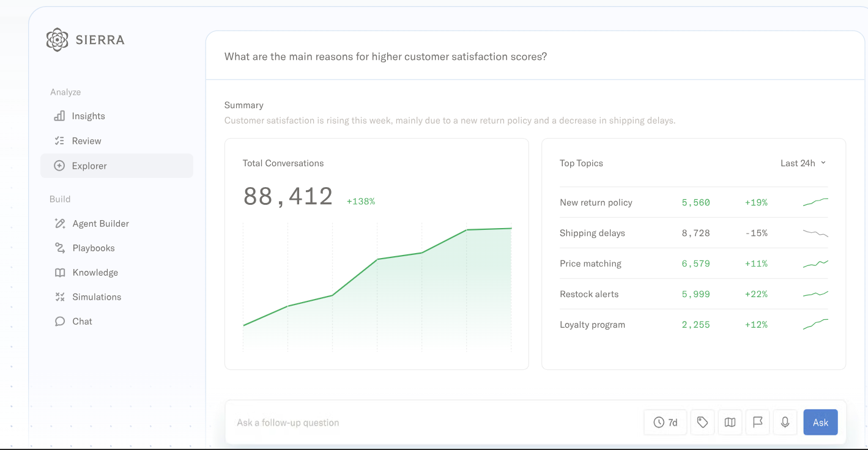Click the +138% growth indicator

361,201
